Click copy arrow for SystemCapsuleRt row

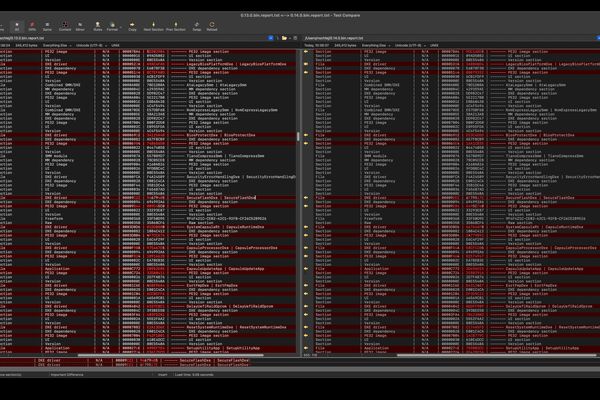click(306, 227)
